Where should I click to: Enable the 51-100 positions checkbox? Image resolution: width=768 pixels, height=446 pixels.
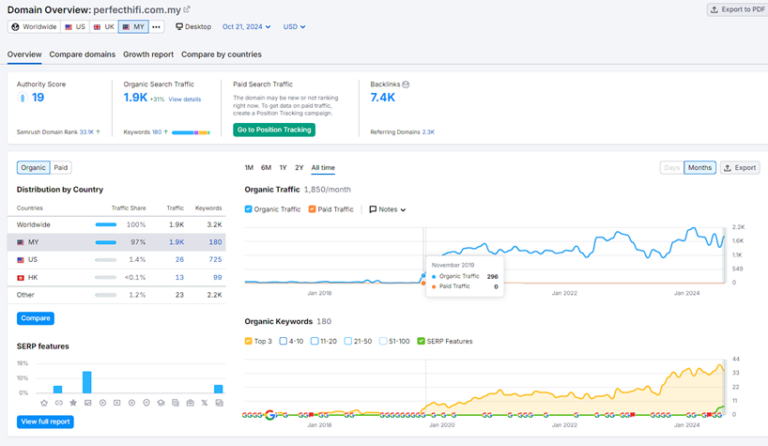click(x=383, y=341)
